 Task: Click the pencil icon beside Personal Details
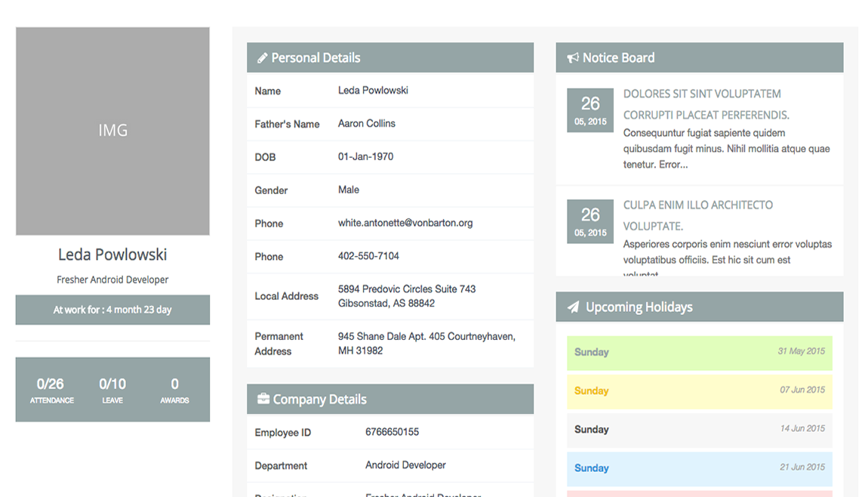(x=262, y=58)
